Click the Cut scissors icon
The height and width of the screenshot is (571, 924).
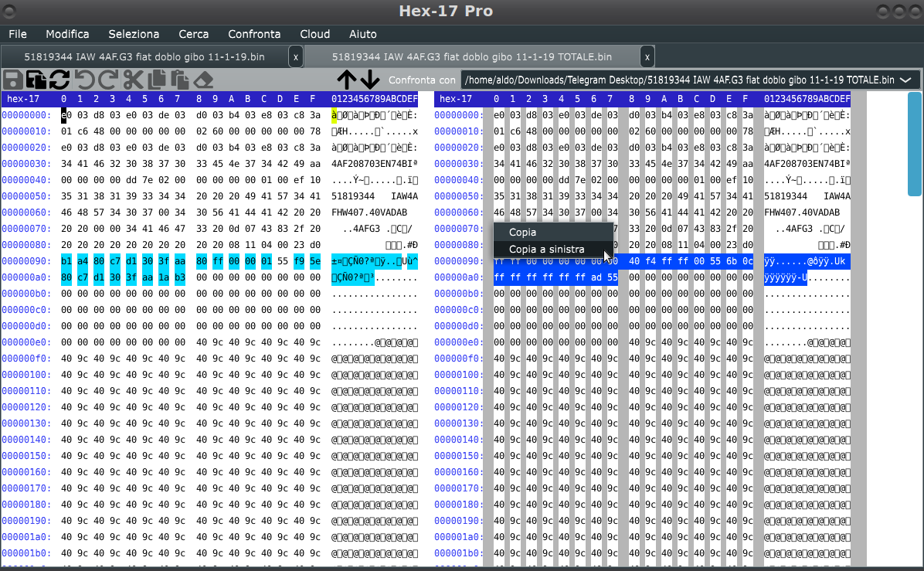(x=133, y=80)
